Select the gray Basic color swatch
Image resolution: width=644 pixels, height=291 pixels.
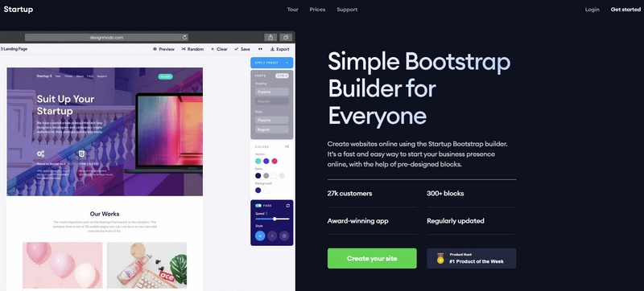pos(266,176)
